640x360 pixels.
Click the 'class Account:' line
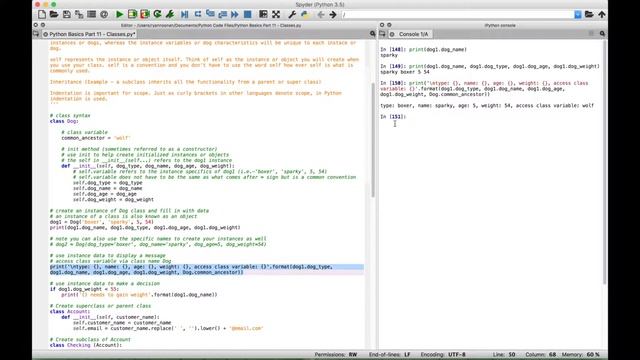[x=70, y=311]
